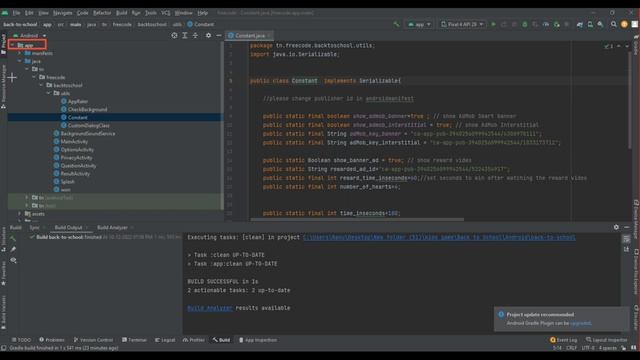Viewport: 640px width, 360px height.
Task: Open the Pixel 4 API device dropdown
Action: click(x=462, y=24)
